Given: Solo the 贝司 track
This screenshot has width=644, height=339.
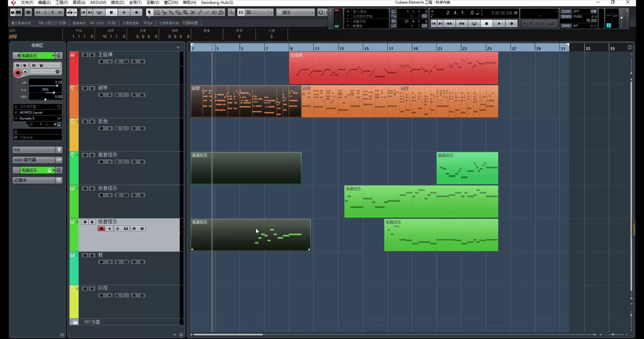Looking at the screenshot, I should (92, 289).
